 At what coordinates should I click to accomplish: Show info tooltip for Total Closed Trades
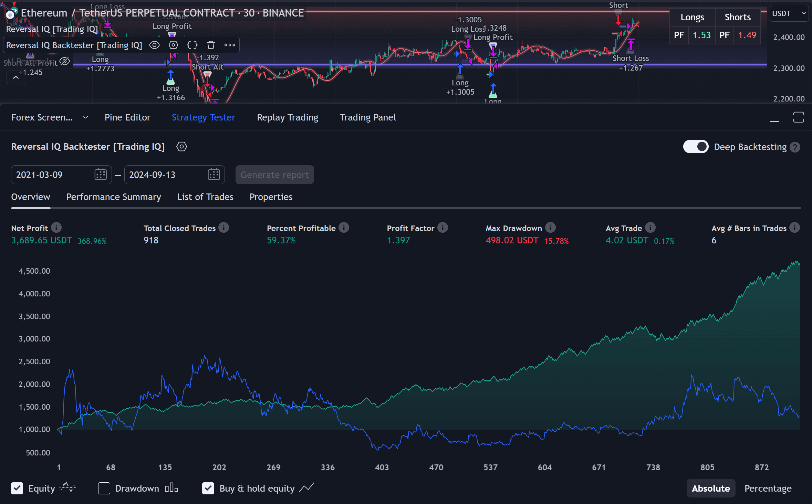click(x=223, y=228)
